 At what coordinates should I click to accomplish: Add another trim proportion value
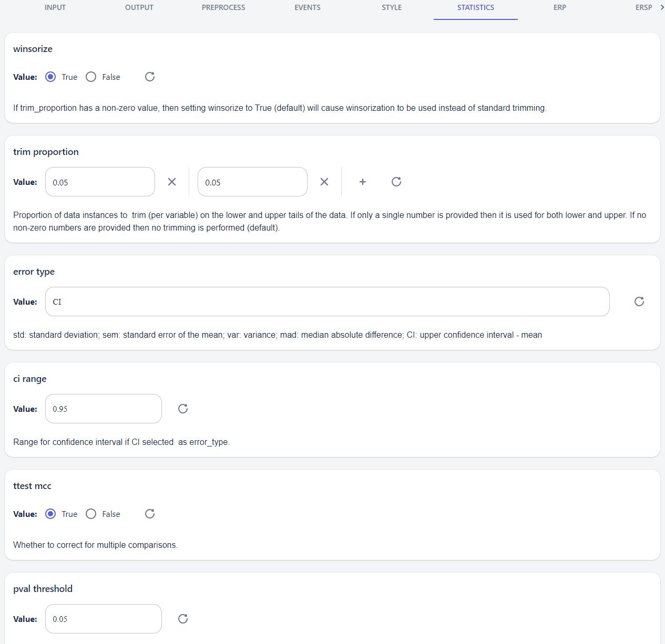click(x=363, y=182)
